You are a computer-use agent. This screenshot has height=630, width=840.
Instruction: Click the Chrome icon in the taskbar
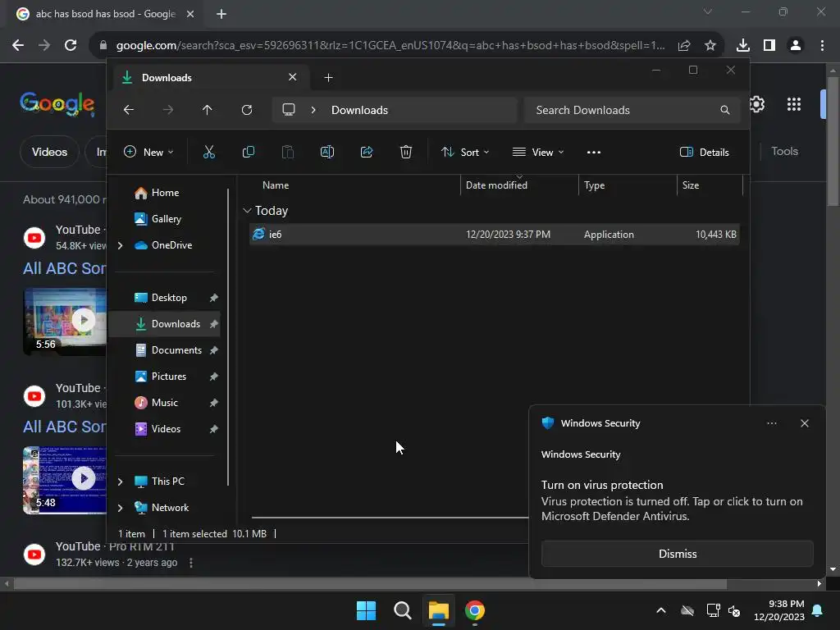(475, 610)
